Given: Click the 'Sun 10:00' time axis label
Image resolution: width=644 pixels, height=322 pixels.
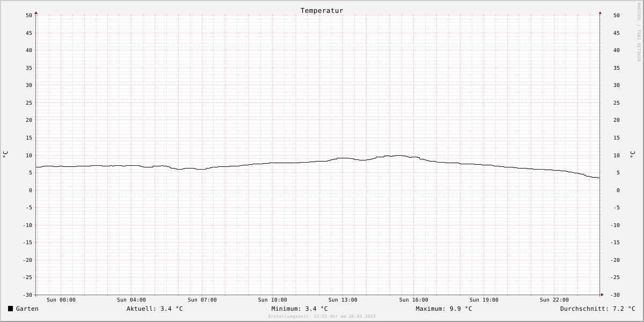Looking at the screenshot, I should point(273,300).
